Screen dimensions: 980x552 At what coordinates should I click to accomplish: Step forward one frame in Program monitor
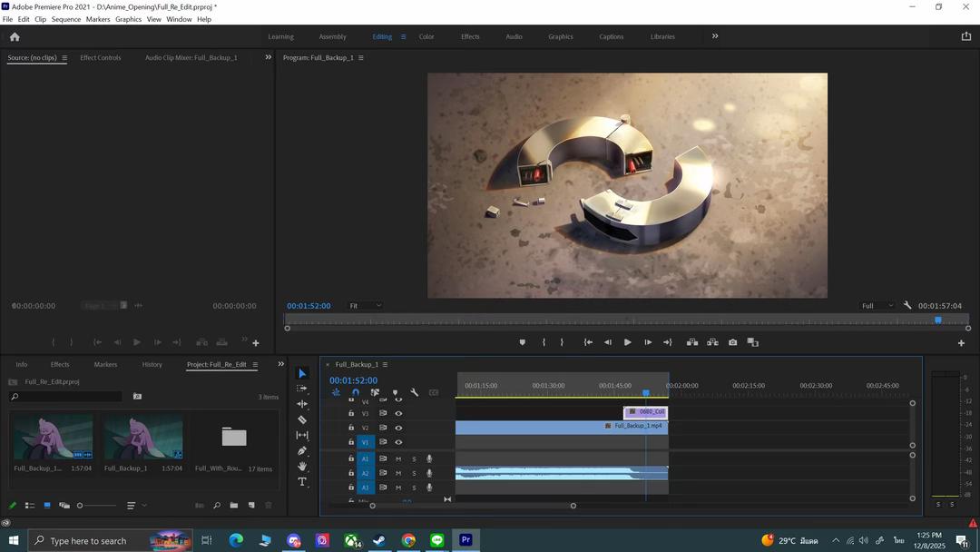pos(648,342)
